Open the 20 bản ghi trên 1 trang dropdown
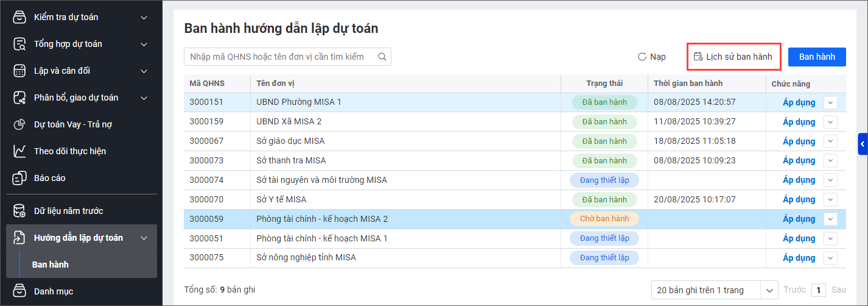 (715, 290)
